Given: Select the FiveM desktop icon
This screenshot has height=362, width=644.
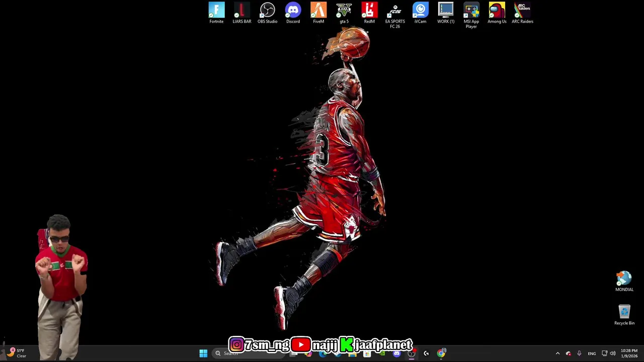Looking at the screenshot, I should coord(318,13).
